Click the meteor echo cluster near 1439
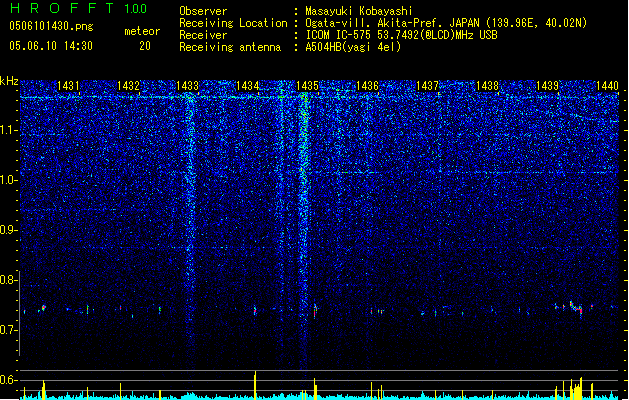Viewport: 629px width, 400px height. coord(574,308)
